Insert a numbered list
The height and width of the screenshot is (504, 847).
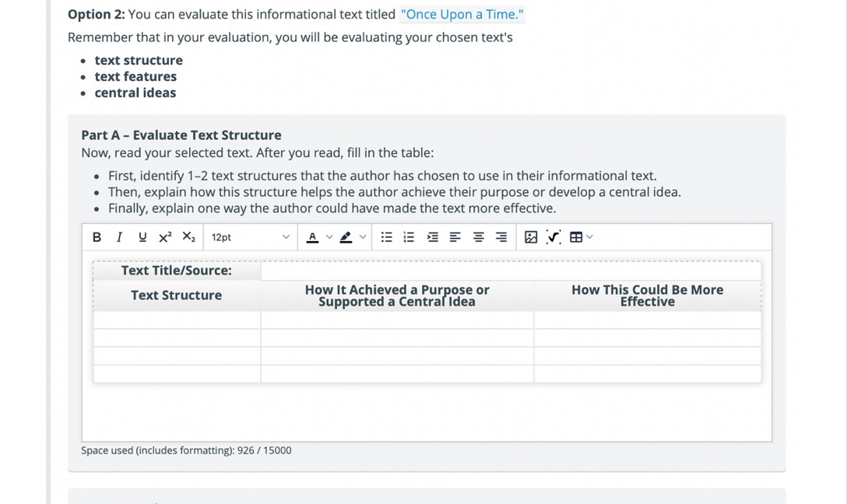409,237
